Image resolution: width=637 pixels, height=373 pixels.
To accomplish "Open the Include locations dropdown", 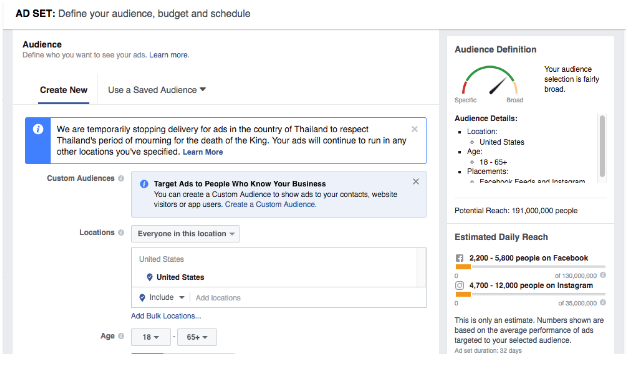I will click(162, 297).
